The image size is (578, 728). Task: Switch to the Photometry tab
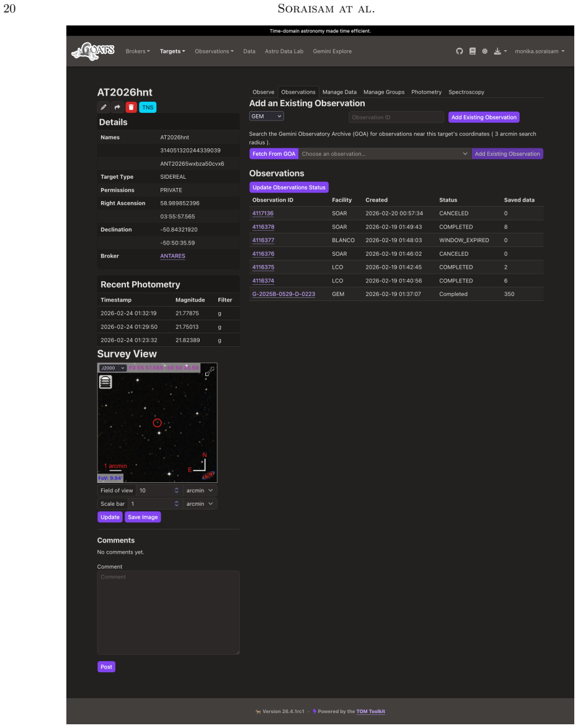point(426,92)
